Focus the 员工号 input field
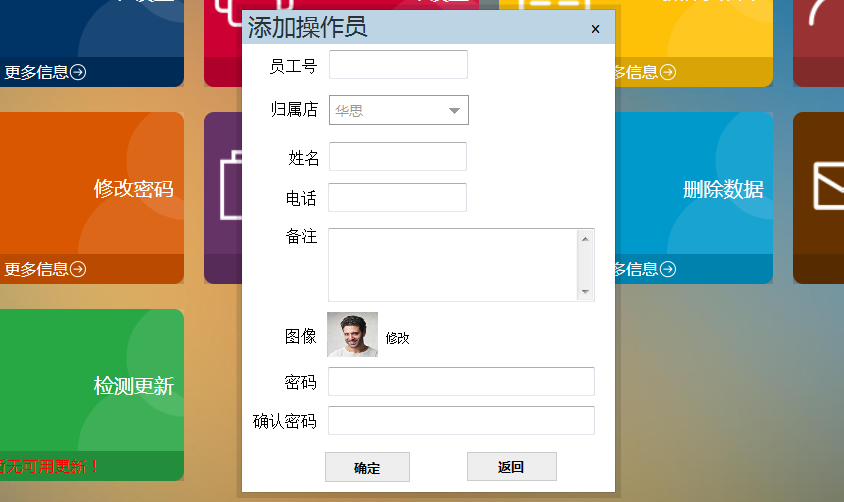The height and width of the screenshot is (502, 844). tap(398, 65)
